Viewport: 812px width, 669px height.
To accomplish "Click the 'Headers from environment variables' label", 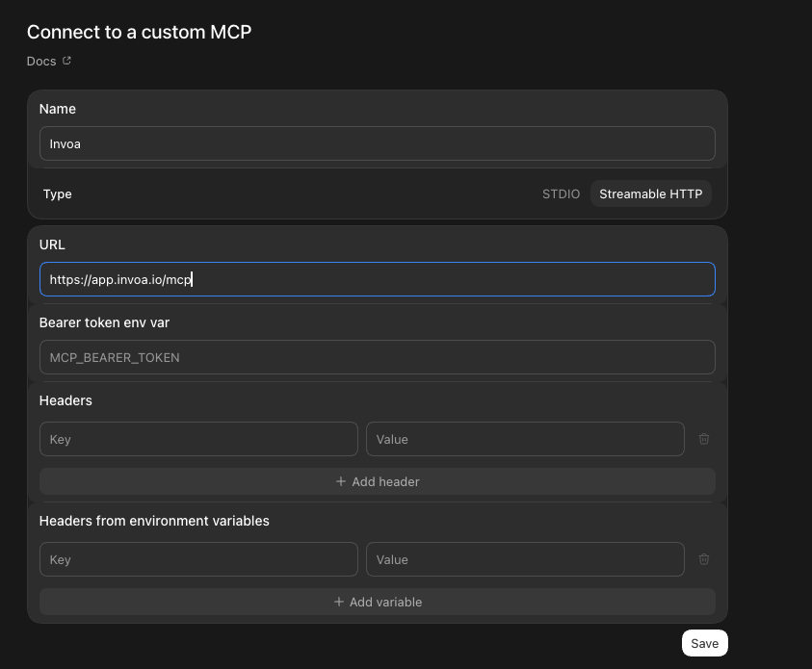I will click(154, 521).
